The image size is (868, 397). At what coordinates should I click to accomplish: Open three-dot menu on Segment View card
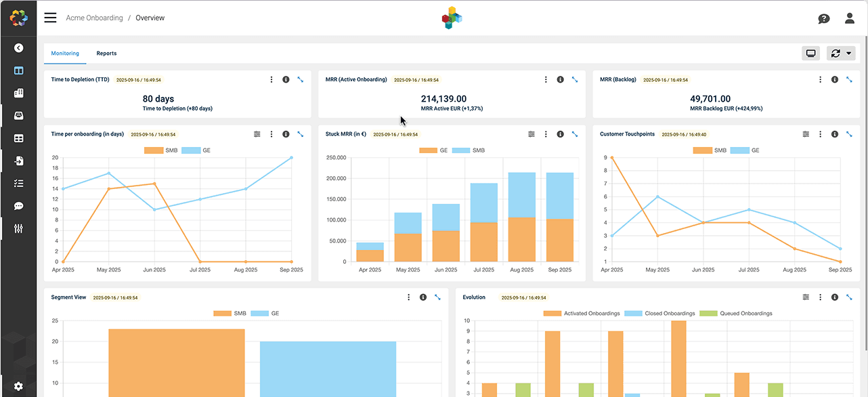[x=408, y=297]
